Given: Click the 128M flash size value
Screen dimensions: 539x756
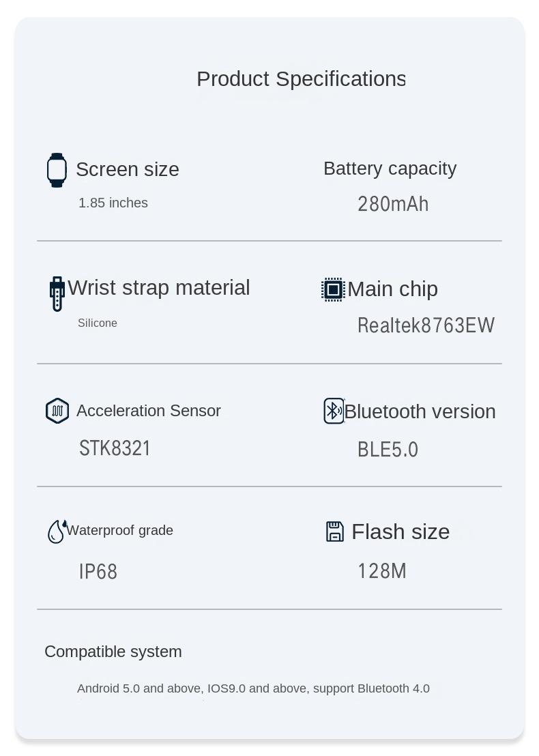Looking at the screenshot, I should pyautogui.click(x=382, y=570).
